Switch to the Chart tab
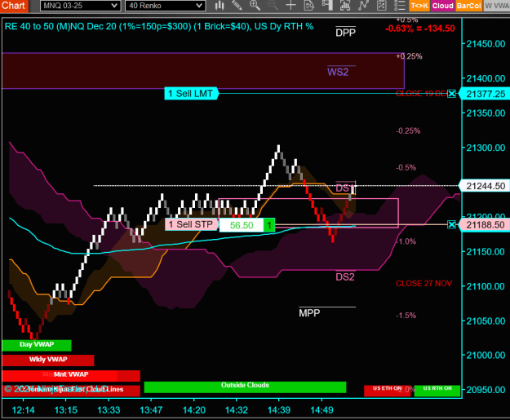 coord(14,6)
